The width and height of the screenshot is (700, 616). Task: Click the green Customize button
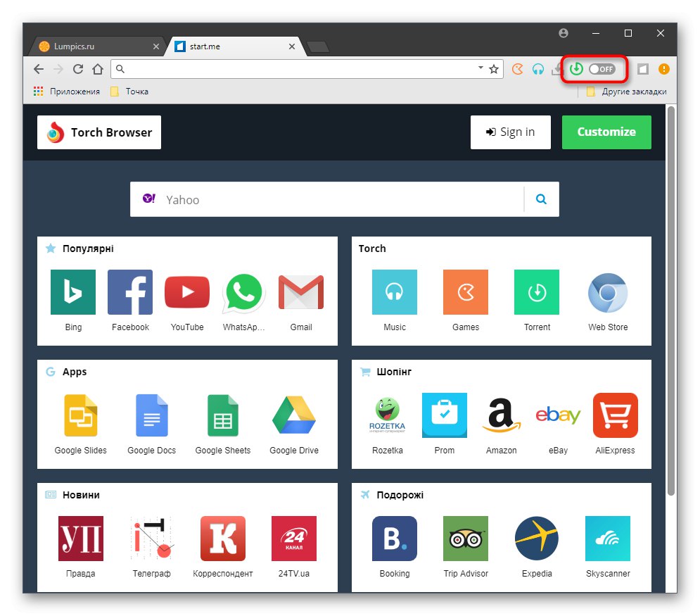(x=606, y=132)
